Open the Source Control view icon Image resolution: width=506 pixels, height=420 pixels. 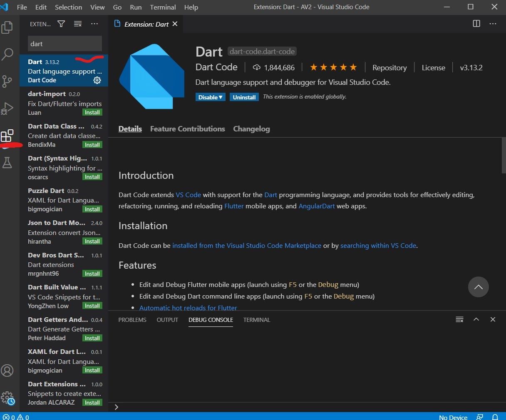click(7, 81)
